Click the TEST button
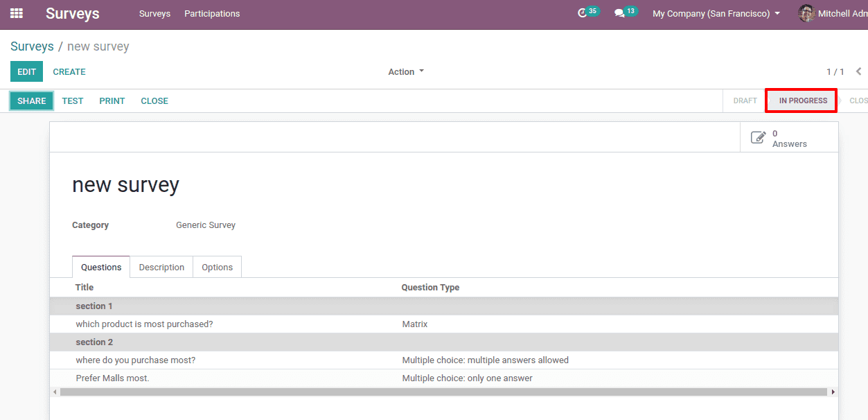Image resolution: width=868 pixels, height=420 pixels. pos(73,100)
